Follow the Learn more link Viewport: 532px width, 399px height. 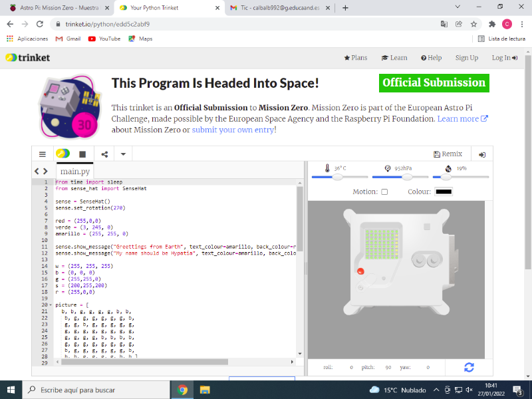coord(462,119)
